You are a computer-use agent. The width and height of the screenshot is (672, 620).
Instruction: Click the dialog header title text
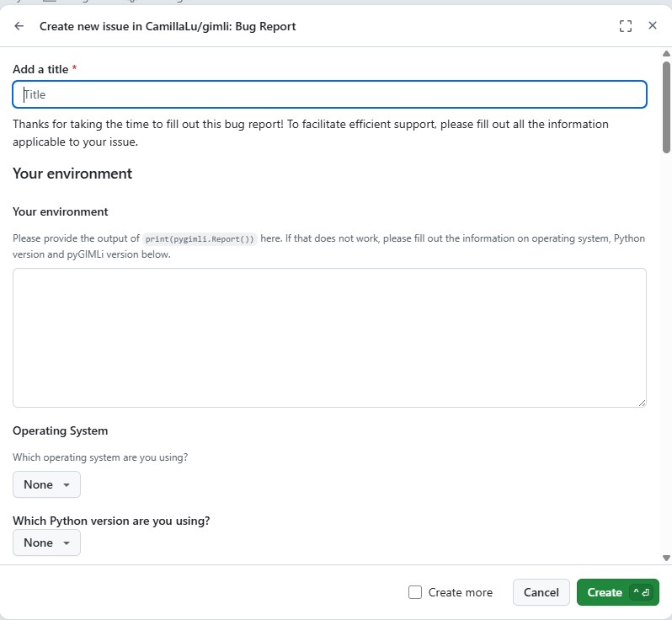tap(168, 26)
